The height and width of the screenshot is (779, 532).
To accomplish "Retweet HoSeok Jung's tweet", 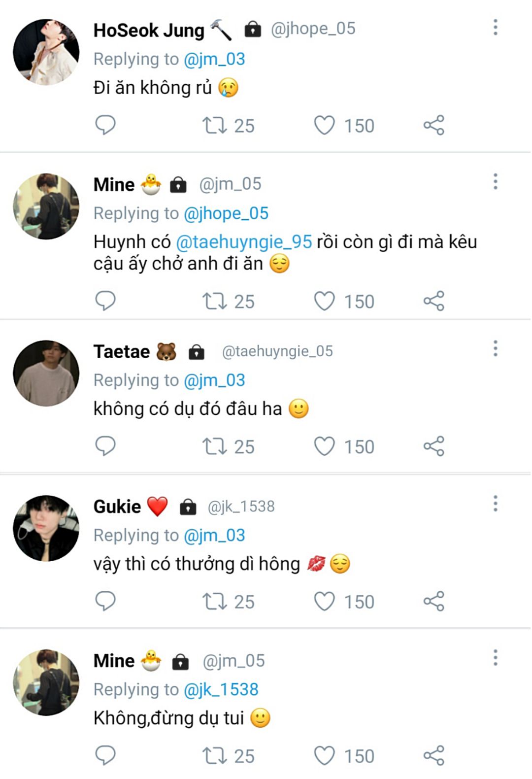I will coord(215,126).
